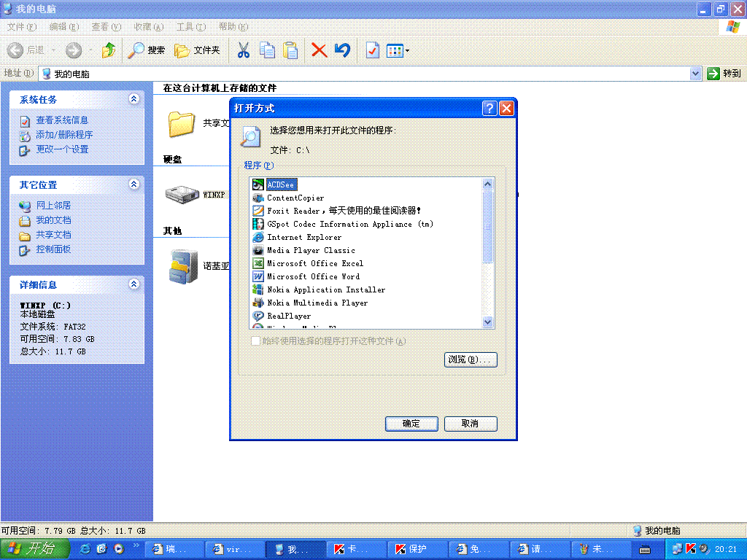The height and width of the screenshot is (560, 747).
Task: Click the Kaspersky tray icon
Action: coord(690,549)
